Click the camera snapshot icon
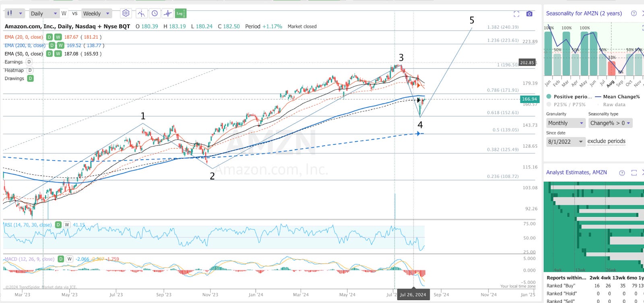The image size is (644, 303). [x=529, y=14]
